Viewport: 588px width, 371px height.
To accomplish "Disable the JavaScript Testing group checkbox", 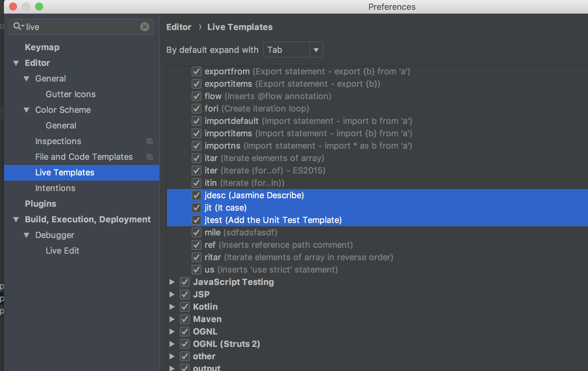I will (185, 282).
